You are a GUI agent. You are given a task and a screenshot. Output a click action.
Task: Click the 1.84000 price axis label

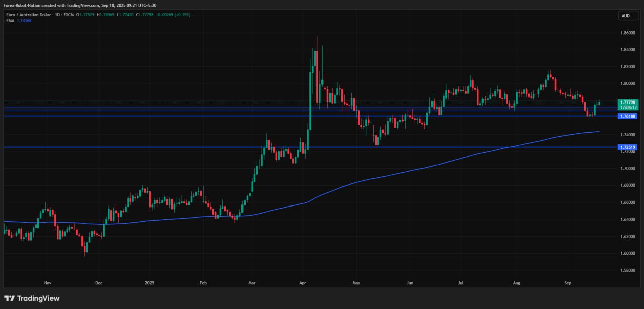(x=628, y=50)
